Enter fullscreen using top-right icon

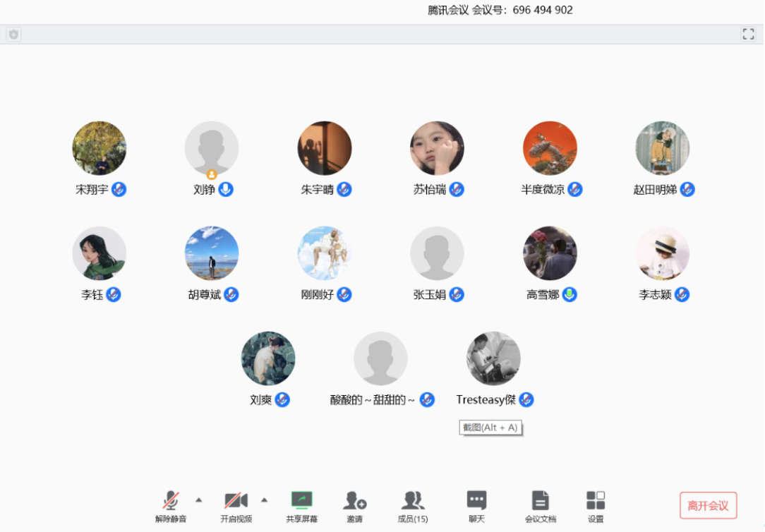coord(748,34)
